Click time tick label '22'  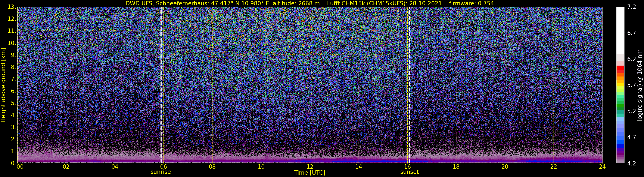click(554, 166)
